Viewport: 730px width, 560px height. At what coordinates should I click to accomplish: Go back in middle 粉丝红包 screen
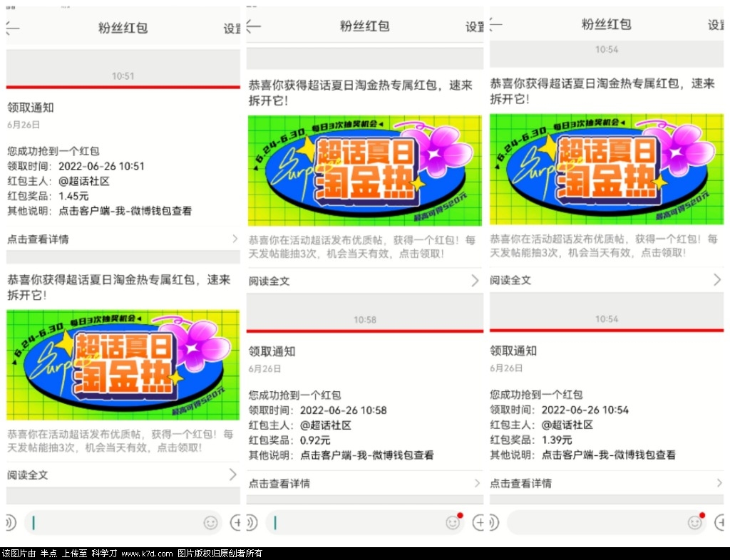pyautogui.click(x=254, y=26)
